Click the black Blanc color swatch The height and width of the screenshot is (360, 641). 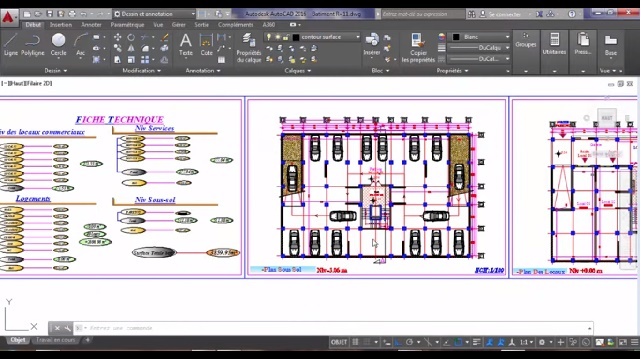(x=456, y=37)
